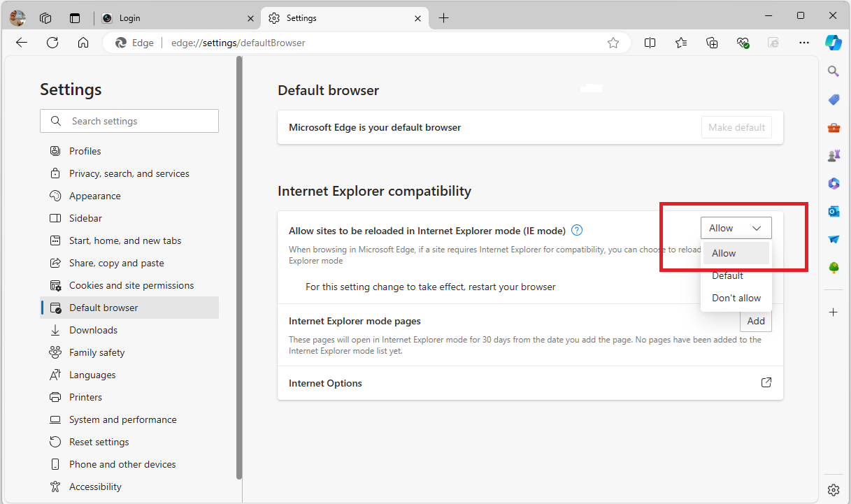This screenshot has width=851, height=504.
Task: Open Printers settings
Action: pyautogui.click(x=130, y=397)
